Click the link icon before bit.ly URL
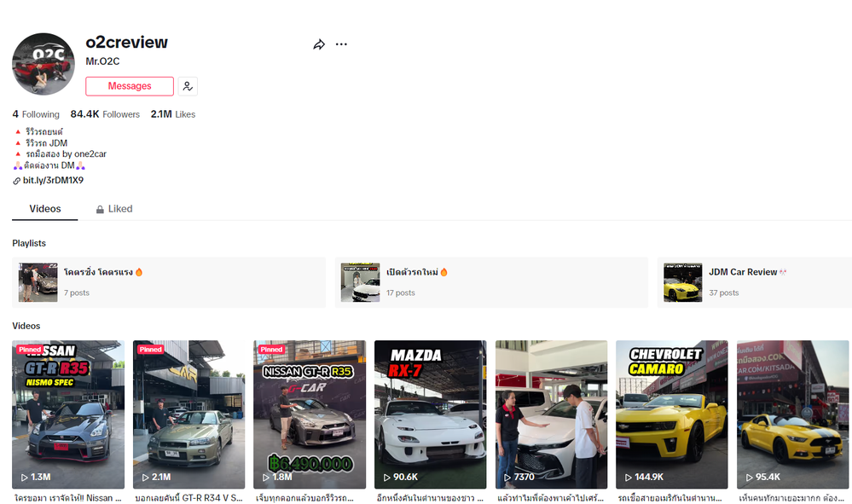The height and width of the screenshot is (504, 852). (15, 180)
